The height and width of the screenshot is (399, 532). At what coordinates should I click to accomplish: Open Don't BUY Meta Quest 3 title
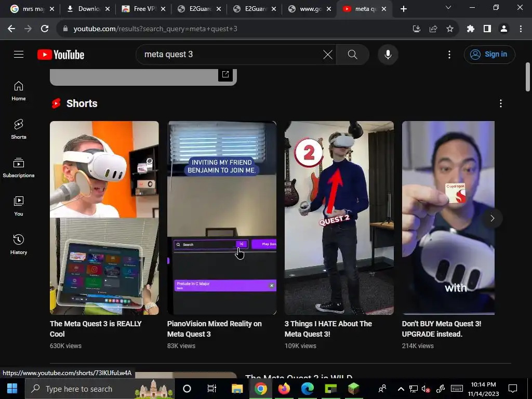(442, 329)
